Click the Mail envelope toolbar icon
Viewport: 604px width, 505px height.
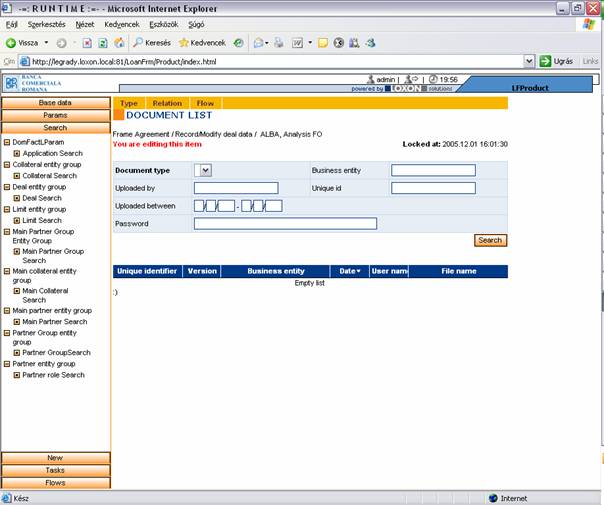(x=258, y=43)
